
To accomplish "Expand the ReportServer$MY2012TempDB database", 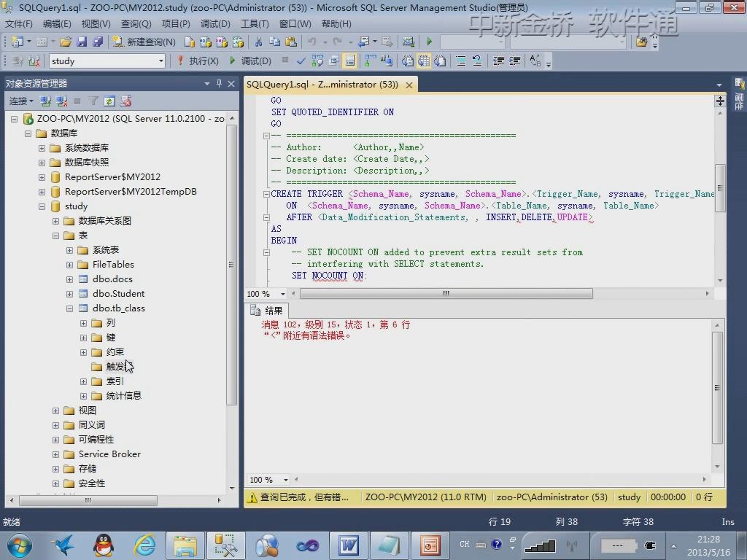I will 42,192.
